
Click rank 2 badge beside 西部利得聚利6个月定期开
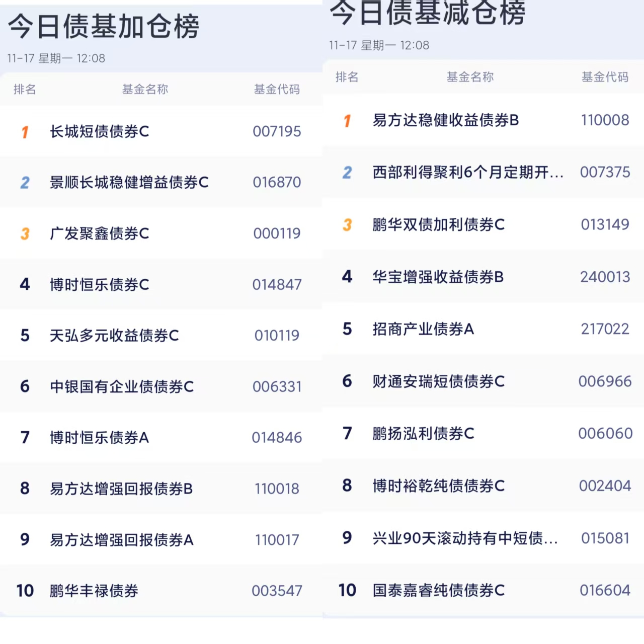click(347, 173)
